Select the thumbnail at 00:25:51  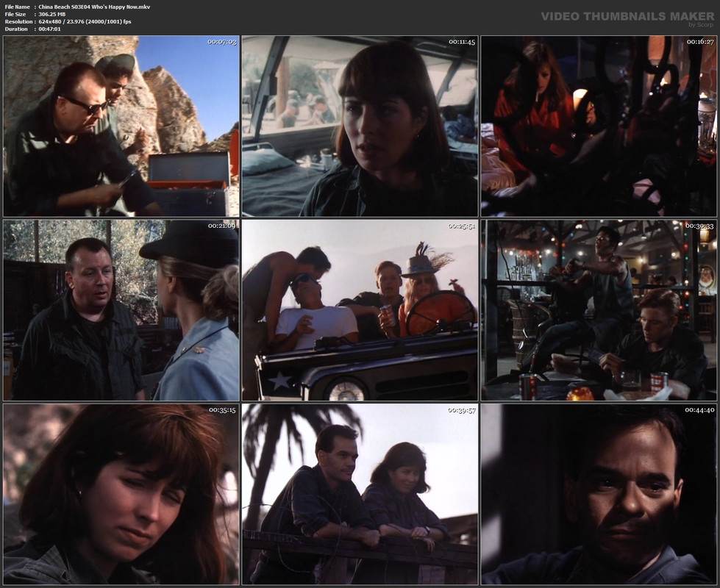[360, 310]
